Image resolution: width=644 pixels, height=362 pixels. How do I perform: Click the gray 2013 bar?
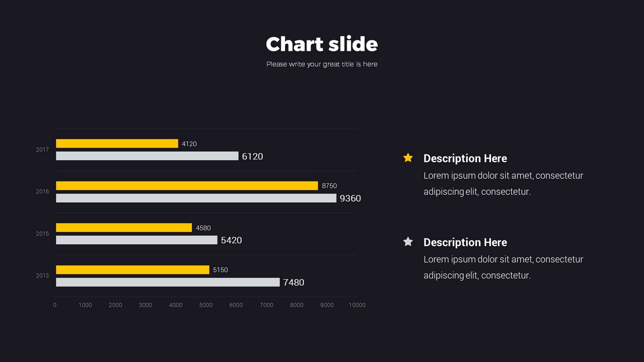(x=168, y=282)
